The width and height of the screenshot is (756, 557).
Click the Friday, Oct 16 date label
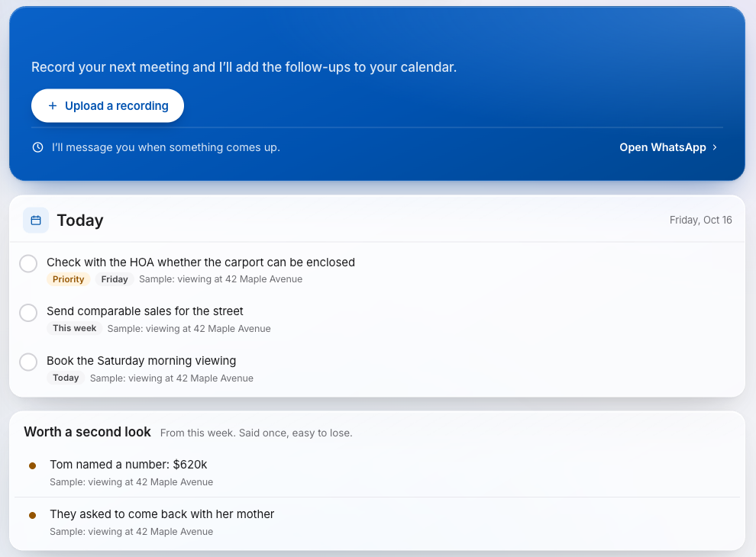pos(700,220)
